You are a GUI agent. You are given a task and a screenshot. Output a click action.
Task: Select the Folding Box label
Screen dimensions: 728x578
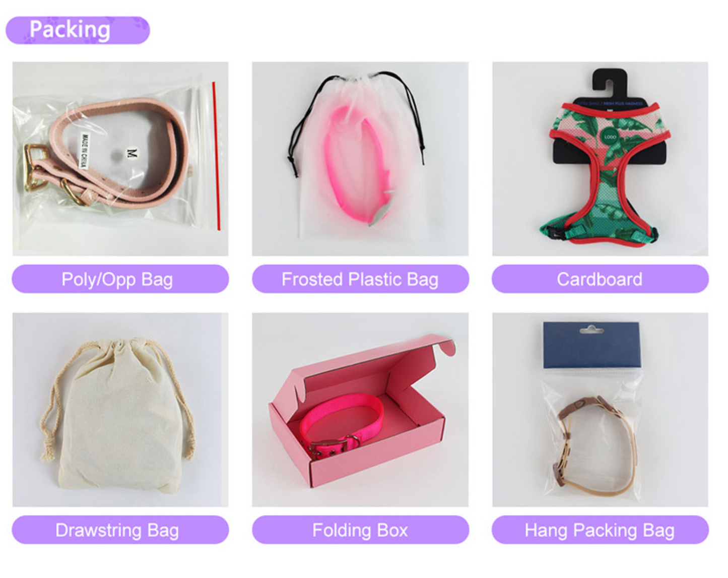pos(361,530)
